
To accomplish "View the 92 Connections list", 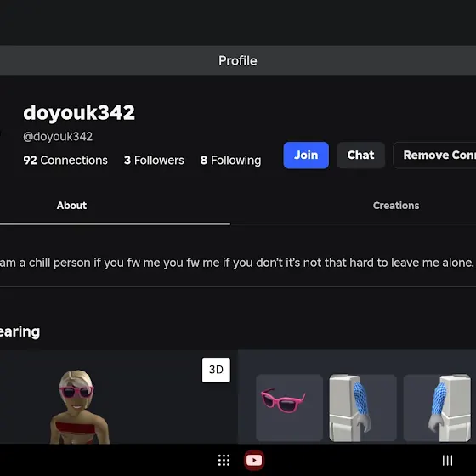I will (x=65, y=161).
